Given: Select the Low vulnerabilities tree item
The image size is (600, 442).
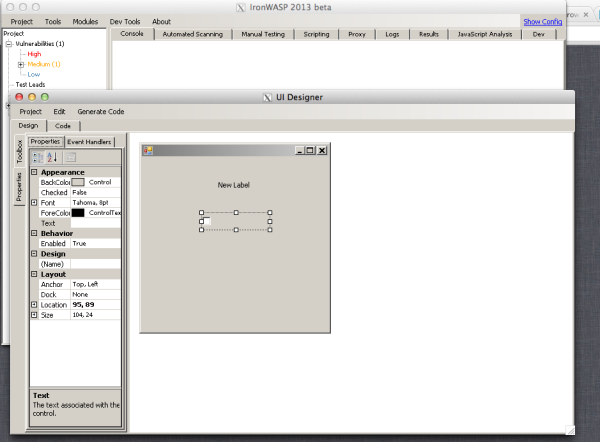Looking at the screenshot, I should [x=34, y=75].
